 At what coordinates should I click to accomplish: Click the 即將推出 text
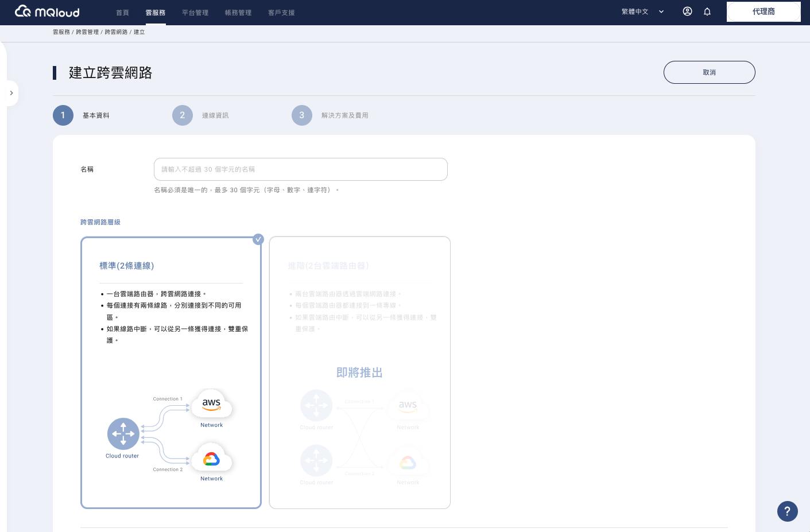coord(359,372)
